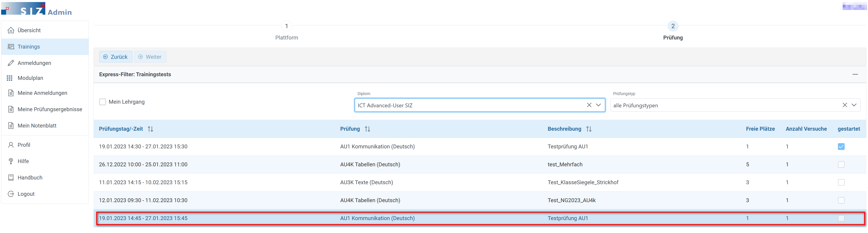
Task: Go to step 1 Plattform
Action: (286, 31)
